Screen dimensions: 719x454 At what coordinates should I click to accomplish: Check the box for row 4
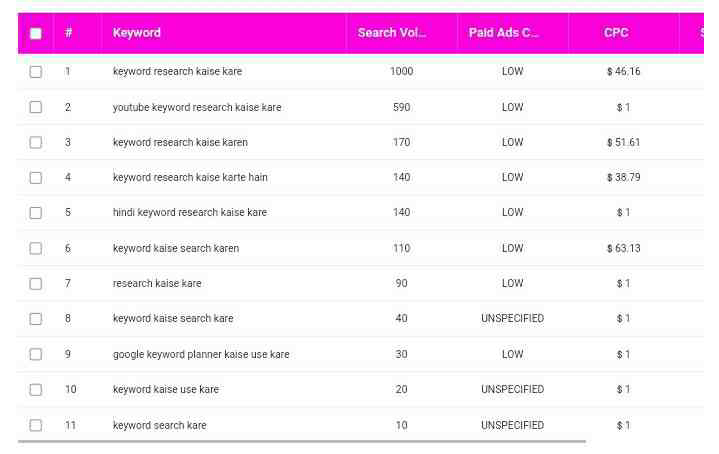(x=36, y=178)
